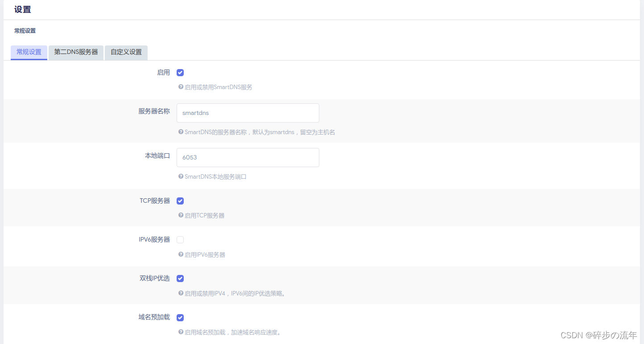The height and width of the screenshot is (344, 644).
Task: Enable the IPV6服务器 checkbox
Action: pos(180,239)
